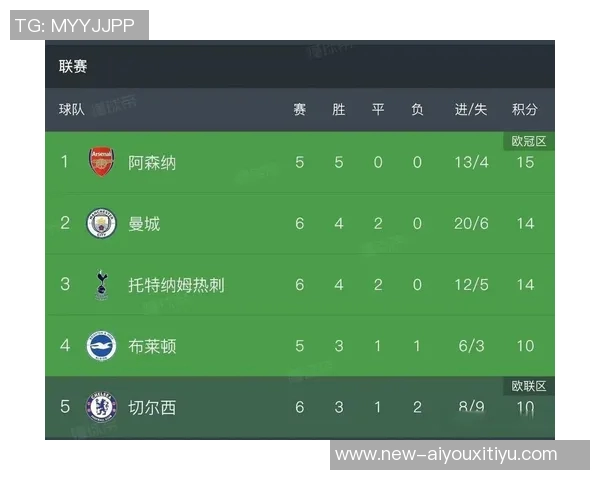The height and width of the screenshot is (480, 600).
Task: Select team name 切尔西
Action: (x=152, y=407)
